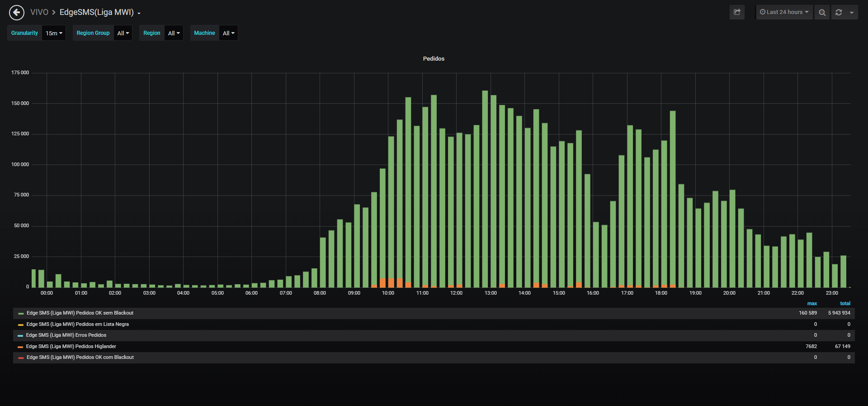Open refresh interval dropdown caret
868x406 pixels.
(852, 12)
